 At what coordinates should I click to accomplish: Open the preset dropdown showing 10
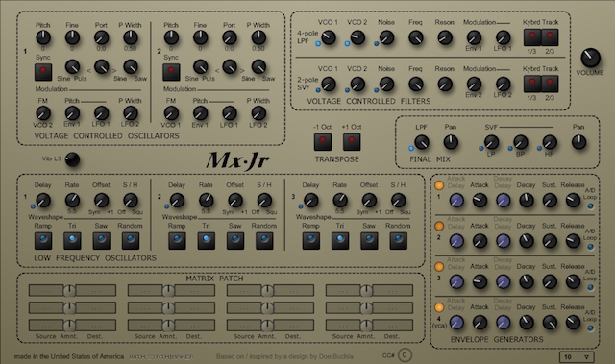coord(577,357)
